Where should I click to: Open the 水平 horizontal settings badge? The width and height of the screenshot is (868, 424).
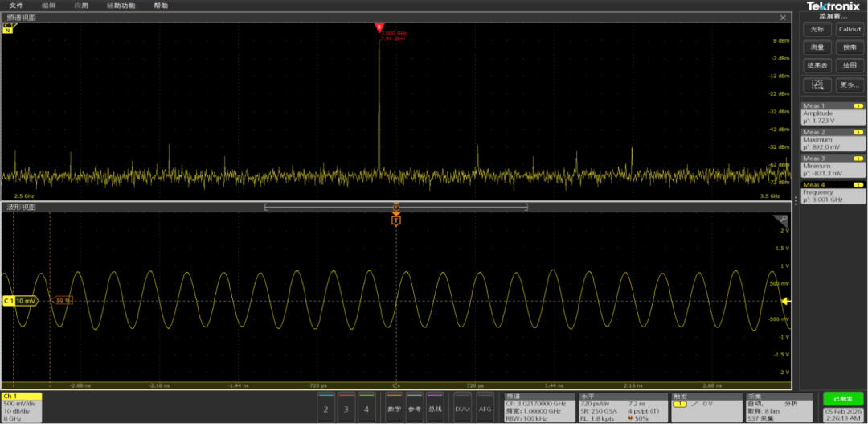(623, 407)
